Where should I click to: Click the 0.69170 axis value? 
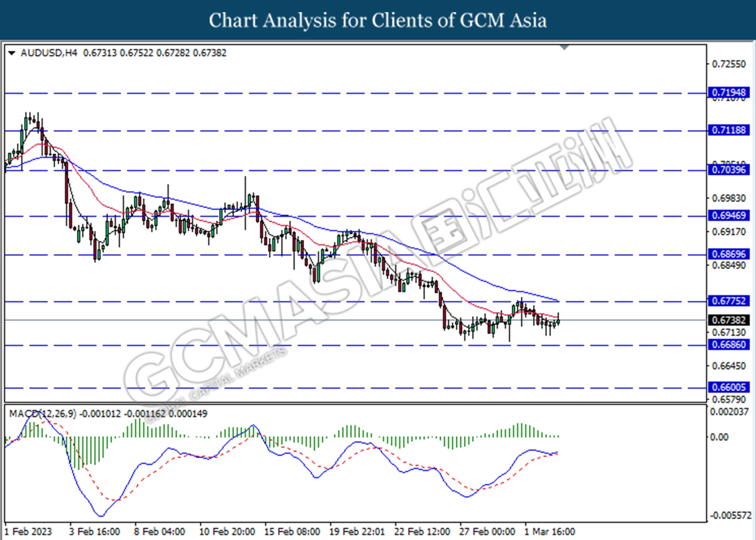pos(729,232)
